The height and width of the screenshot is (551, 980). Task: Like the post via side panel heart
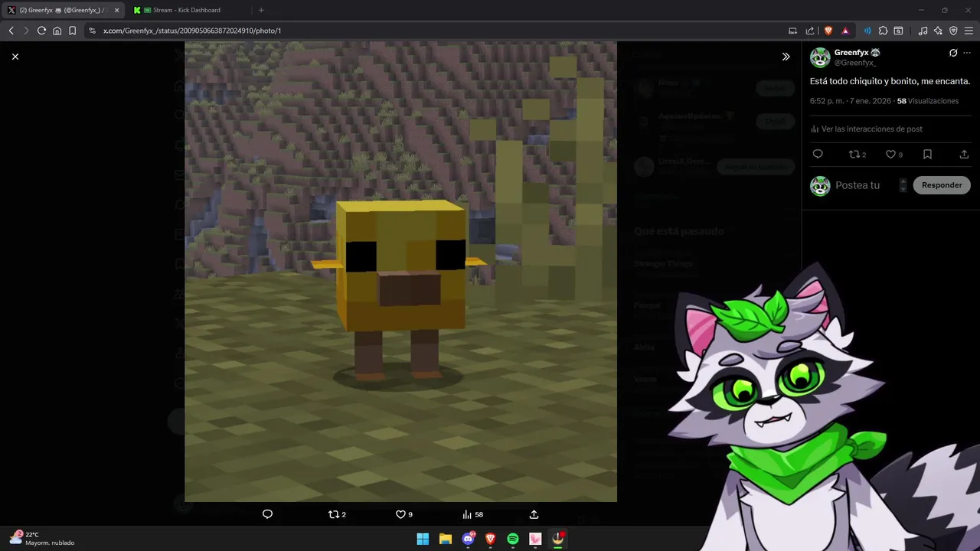(x=893, y=154)
